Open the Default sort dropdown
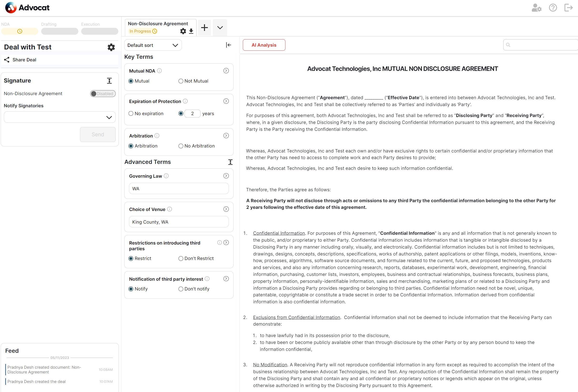The width and height of the screenshot is (578, 392). (x=153, y=45)
